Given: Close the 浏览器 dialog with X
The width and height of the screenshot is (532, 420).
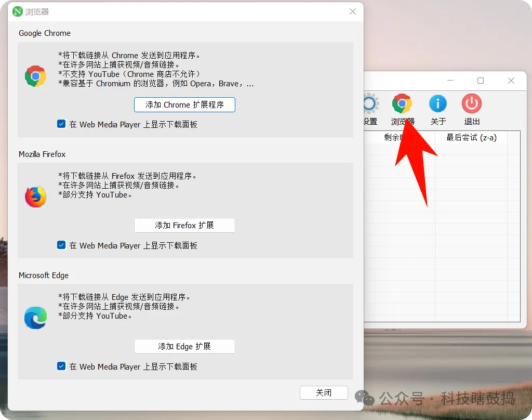Looking at the screenshot, I should click(353, 11).
